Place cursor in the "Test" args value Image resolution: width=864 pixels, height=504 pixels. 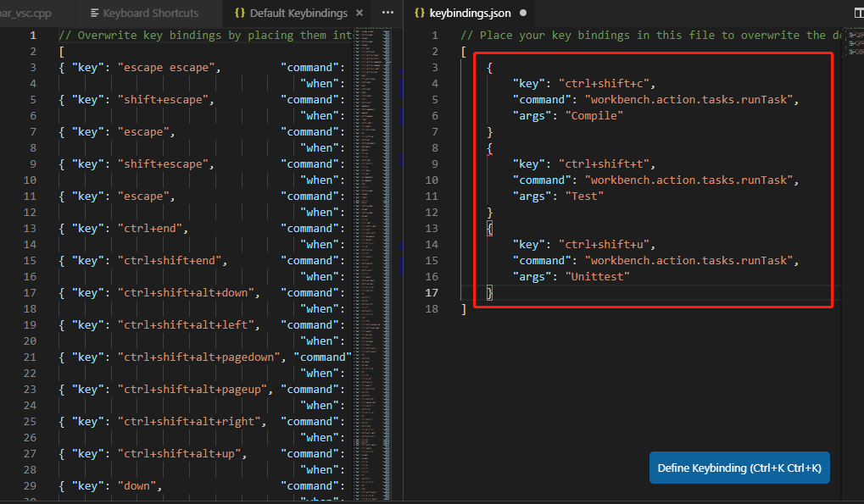point(584,196)
